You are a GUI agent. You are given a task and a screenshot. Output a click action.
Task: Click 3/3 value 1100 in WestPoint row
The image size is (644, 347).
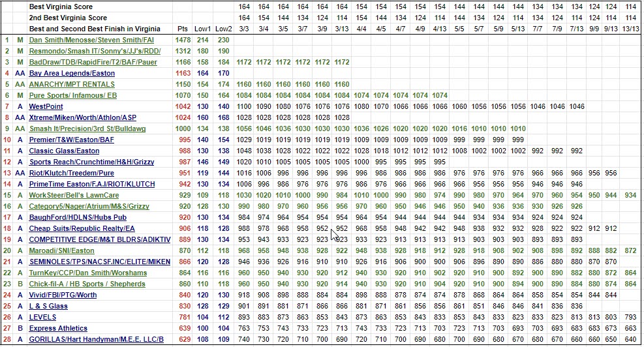click(x=244, y=106)
